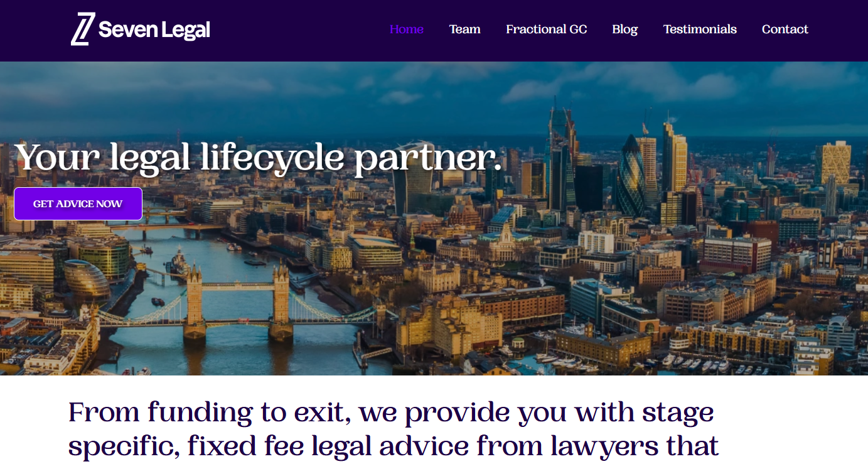Click the "From funding to exit" paragraph
Screen dimensions: 868x464
click(x=394, y=430)
